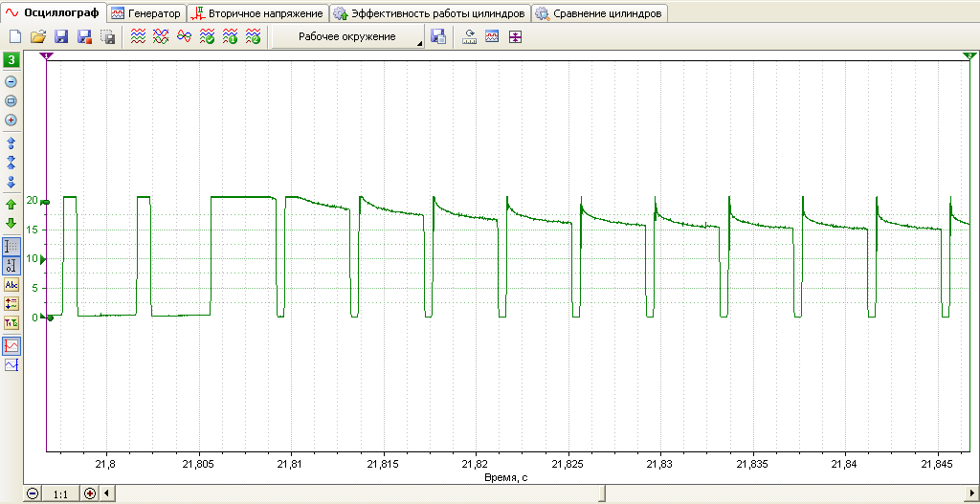The width and height of the screenshot is (980, 504).
Task: Switch to the Генератор tab
Action: (x=146, y=13)
